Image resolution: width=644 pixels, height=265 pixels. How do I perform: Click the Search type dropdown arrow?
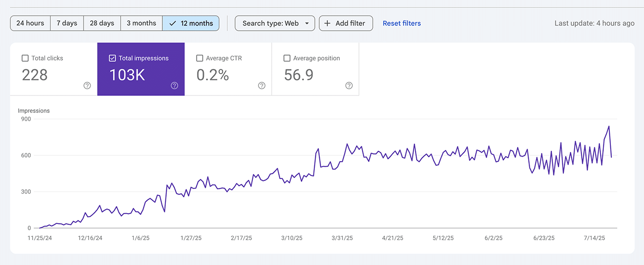point(307,23)
